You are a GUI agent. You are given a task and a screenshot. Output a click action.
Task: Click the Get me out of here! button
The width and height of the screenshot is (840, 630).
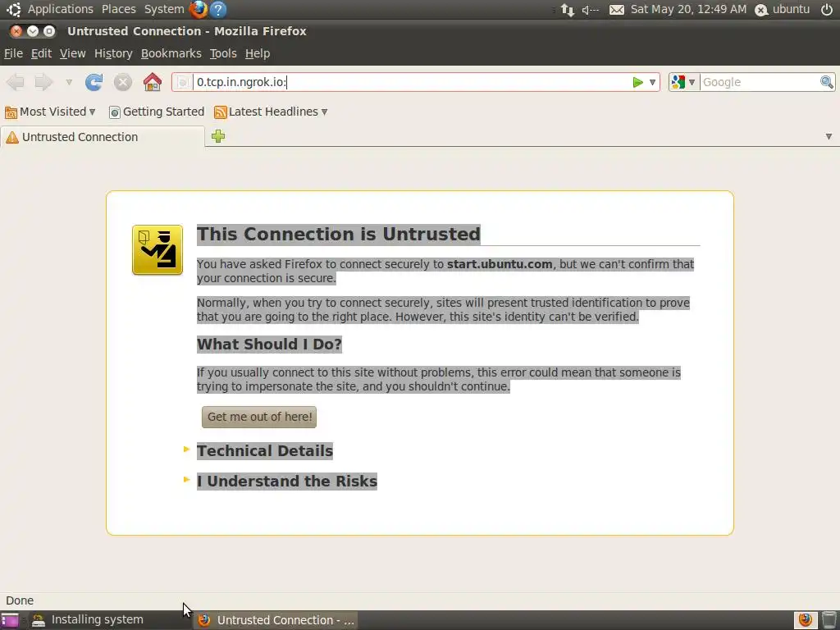click(x=259, y=417)
